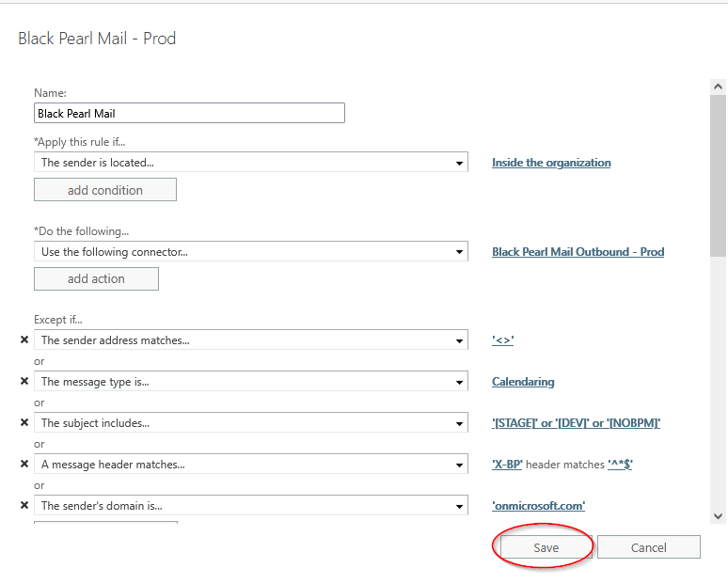Viewport: 728px width, 584px height.
Task: Open the Calendaring message type link
Action: 523,382
